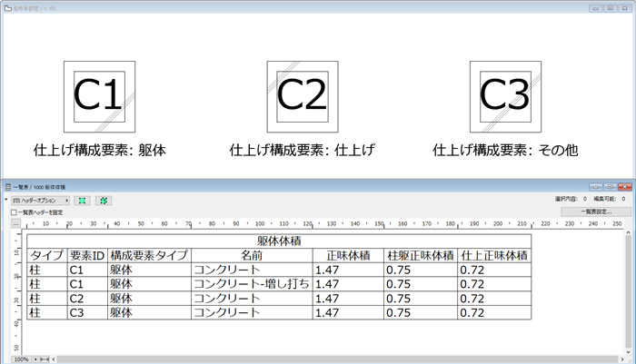Click the C1 ID cell in the 増し打ち row
Image resolution: width=636 pixels, height=364 pixels.
(x=87, y=284)
